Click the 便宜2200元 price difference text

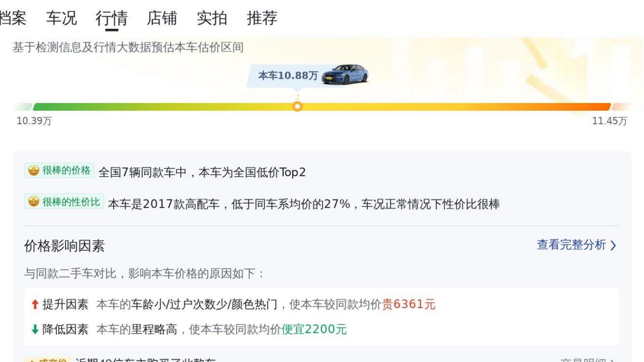click(x=314, y=330)
